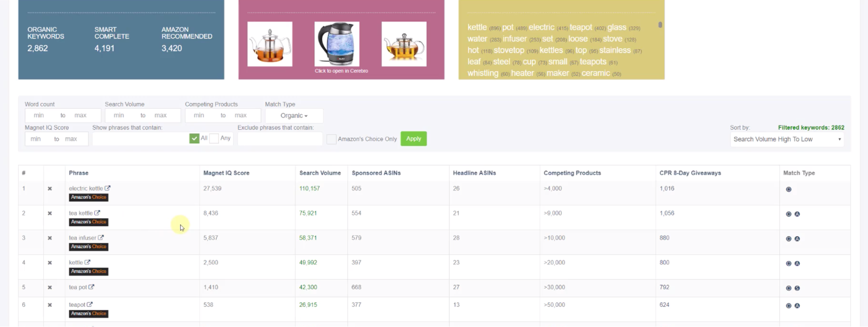Select 'stovetop' in the word cloud
Viewport: 868px width, 327px height.
tap(509, 50)
